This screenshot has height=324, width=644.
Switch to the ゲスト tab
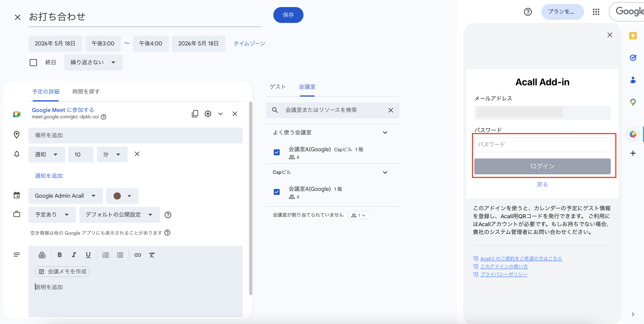[278, 87]
